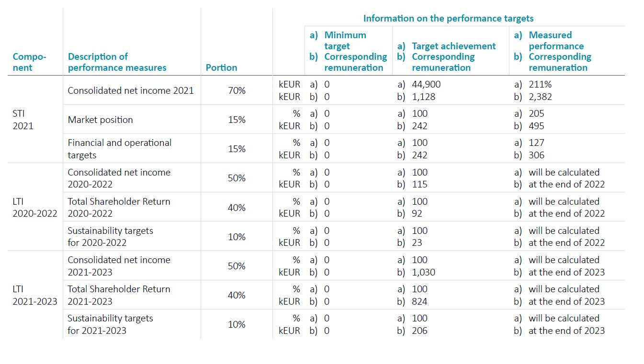
Task: Click the 'Information on the performance targets' heading
Action: tap(448, 19)
